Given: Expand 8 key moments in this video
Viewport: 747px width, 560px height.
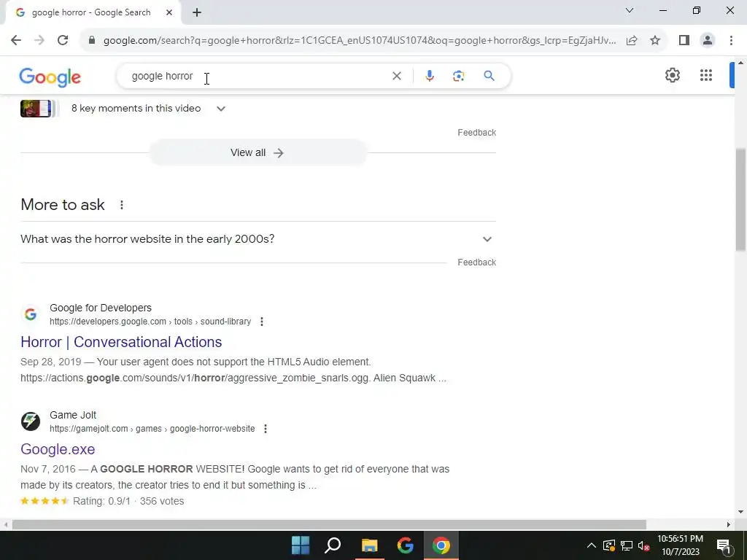Looking at the screenshot, I should (220, 109).
